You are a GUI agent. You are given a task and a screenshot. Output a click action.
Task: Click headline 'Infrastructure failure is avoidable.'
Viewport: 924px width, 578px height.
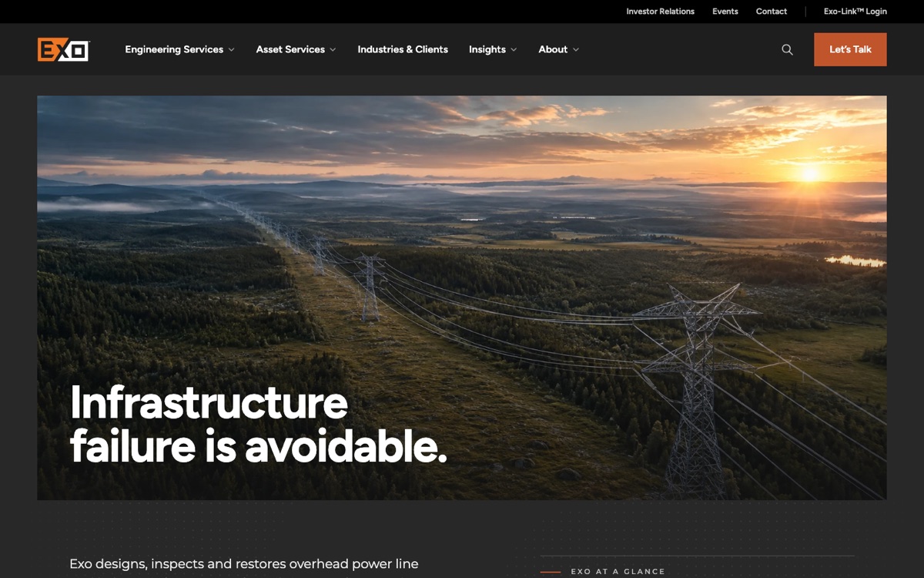(x=258, y=424)
